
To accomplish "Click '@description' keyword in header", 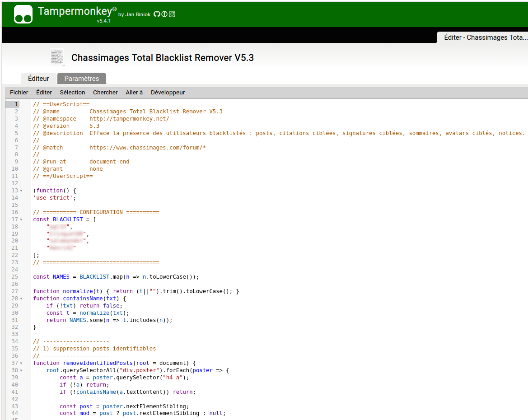I will pyautogui.click(x=63, y=133).
